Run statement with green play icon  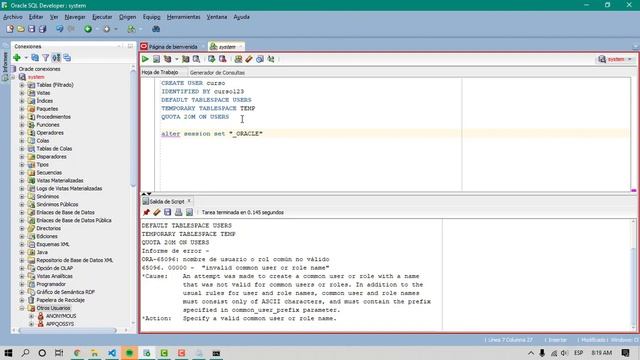pos(145,59)
